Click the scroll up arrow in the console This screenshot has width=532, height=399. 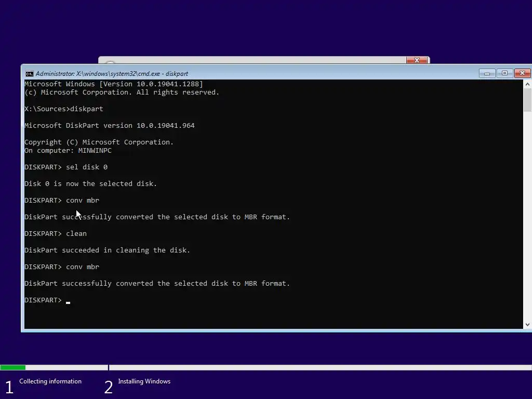[527, 84]
